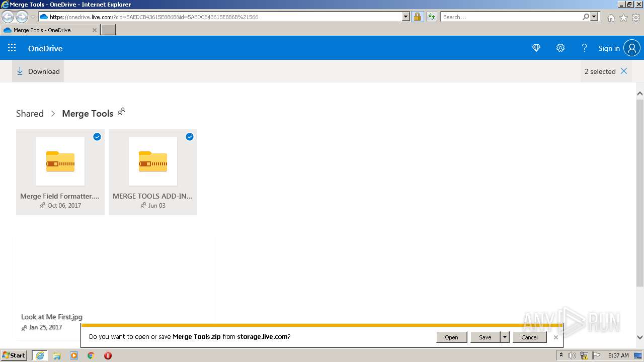Open the OneDrive settings gear
Screen dimensions: 644x362
click(x=560, y=48)
